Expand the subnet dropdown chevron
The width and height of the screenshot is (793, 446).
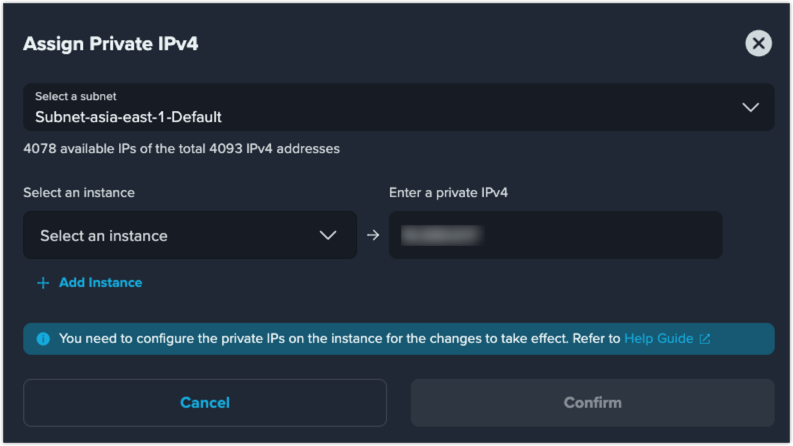[x=751, y=107]
